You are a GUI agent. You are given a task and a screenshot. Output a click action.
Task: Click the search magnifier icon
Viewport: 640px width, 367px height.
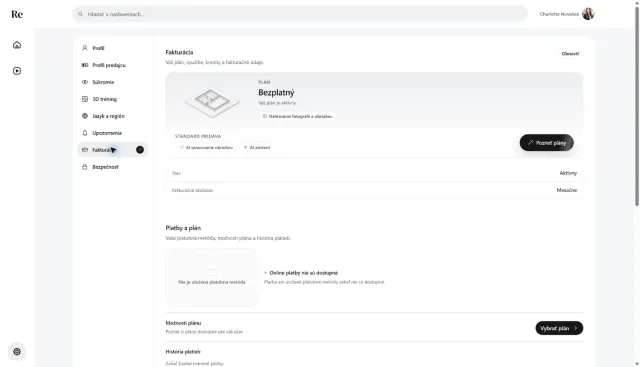point(80,14)
